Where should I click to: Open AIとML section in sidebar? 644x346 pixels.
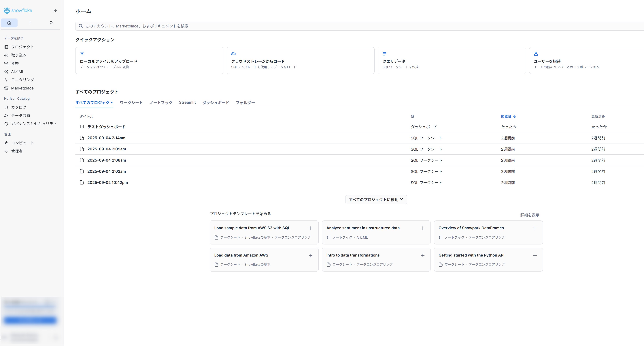coord(18,72)
